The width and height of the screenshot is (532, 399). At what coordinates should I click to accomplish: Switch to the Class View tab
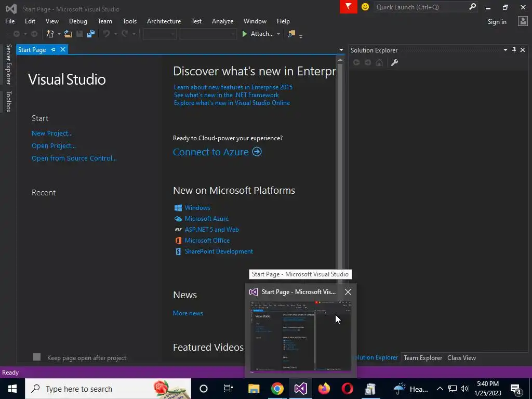tap(461, 357)
